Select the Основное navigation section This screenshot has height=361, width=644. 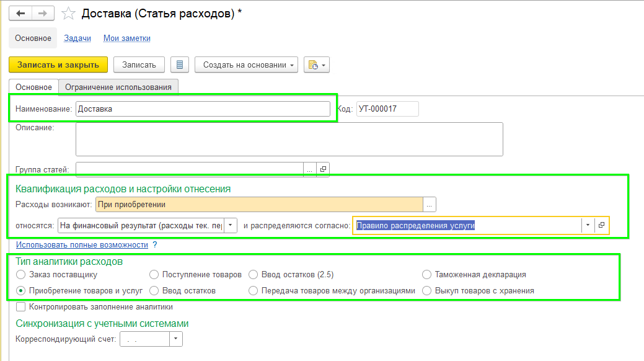[x=33, y=38]
